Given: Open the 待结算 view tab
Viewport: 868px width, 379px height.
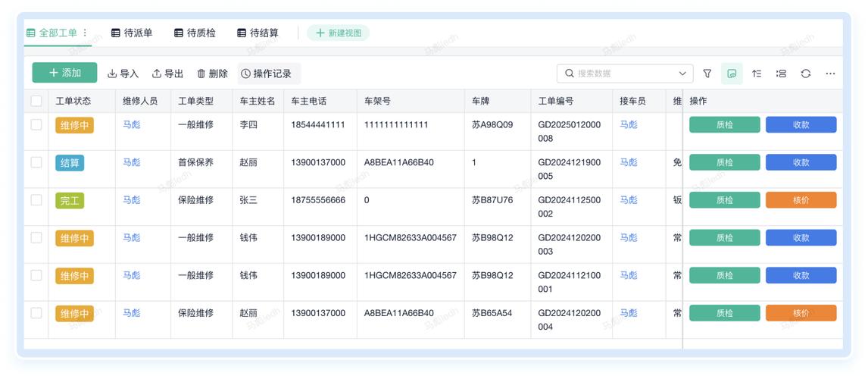Looking at the screenshot, I should (258, 33).
